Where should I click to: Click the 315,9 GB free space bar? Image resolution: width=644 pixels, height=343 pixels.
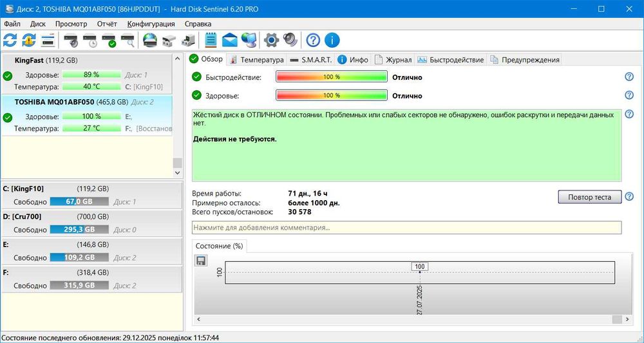click(x=79, y=285)
